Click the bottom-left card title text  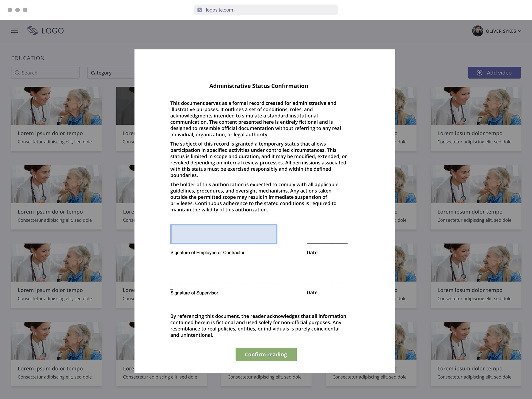(50, 368)
